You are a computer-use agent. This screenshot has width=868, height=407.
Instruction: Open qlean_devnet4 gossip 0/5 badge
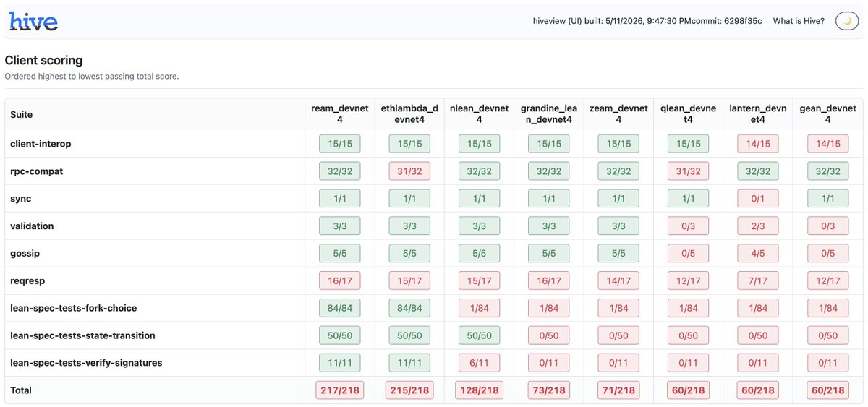(x=688, y=254)
